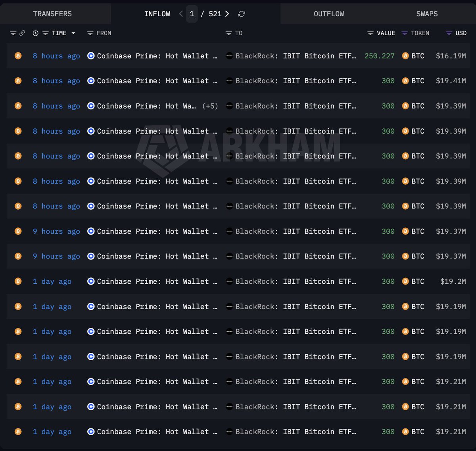
Task: Click the Bitcoin chain icon in the $19.2M row
Action: coord(18,281)
